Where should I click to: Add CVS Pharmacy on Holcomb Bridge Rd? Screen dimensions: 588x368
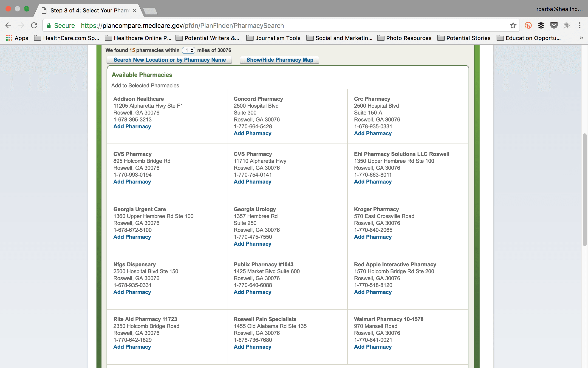click(x=132, y=181)
